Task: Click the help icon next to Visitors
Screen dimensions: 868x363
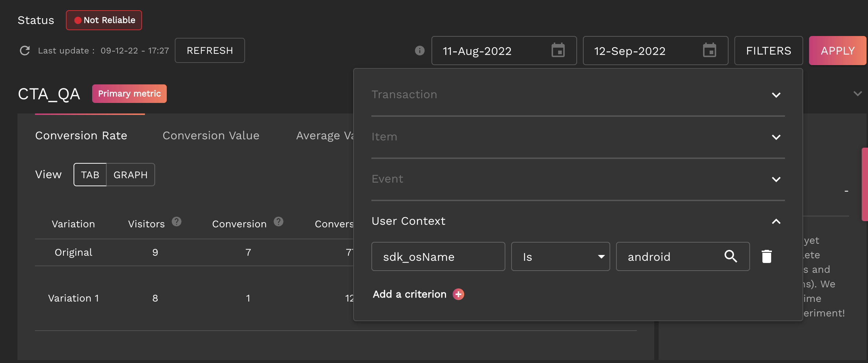Action: click(x=177, y=222)
